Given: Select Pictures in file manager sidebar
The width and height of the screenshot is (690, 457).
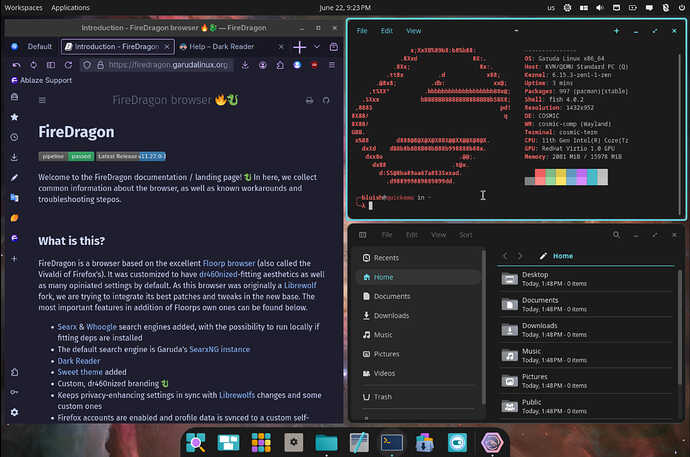Looking at the screenshot, I should (418, 354).
